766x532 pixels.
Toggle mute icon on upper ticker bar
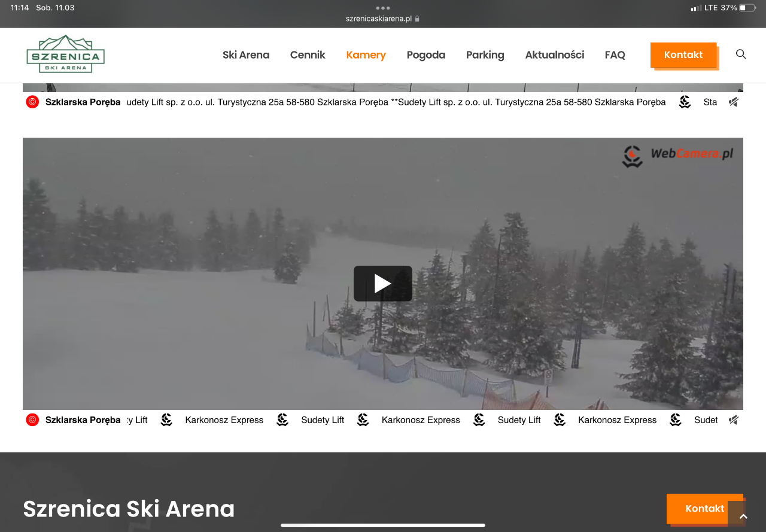coord(734,102)
